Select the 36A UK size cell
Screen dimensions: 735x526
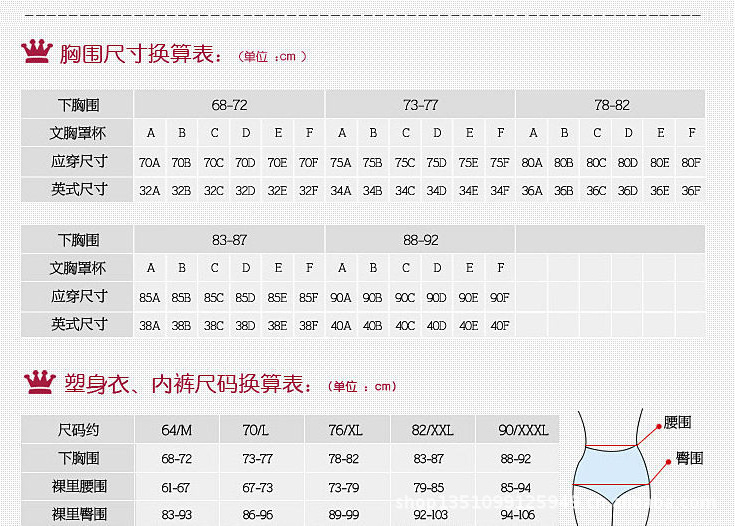coord(532,190)
